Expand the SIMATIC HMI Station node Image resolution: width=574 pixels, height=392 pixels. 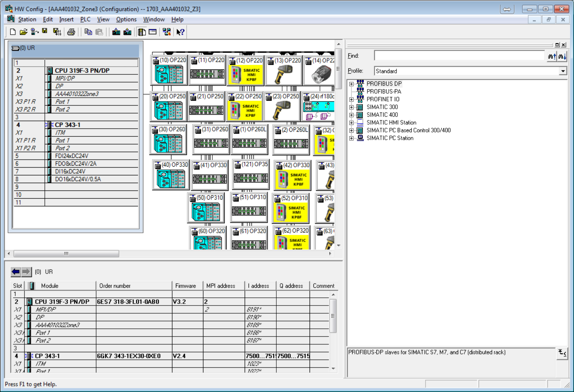coord(352,122)
